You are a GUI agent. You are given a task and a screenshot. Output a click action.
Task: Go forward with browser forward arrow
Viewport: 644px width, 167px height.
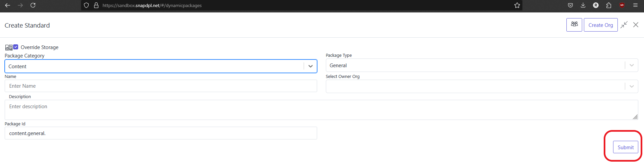pos(20,5)
